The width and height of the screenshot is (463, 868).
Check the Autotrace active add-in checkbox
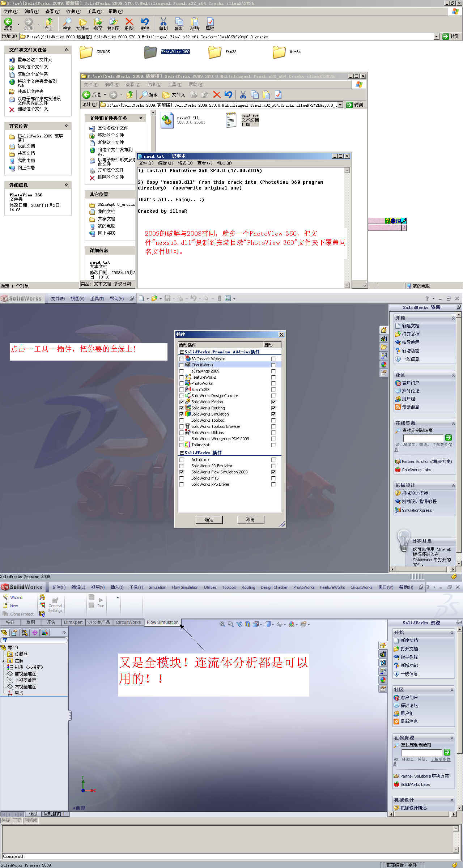pos(182,460)
